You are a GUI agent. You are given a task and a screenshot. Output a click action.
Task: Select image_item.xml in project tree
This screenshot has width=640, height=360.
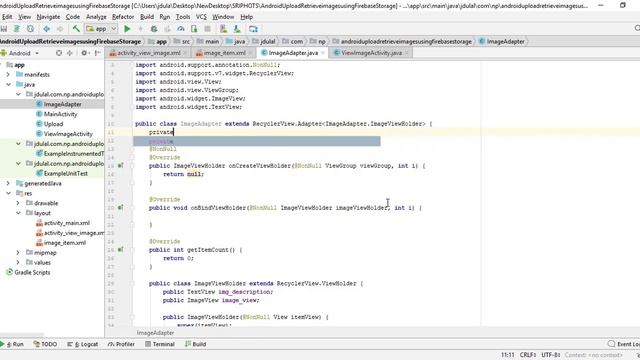pyautogui.click(x=65, y=243)
